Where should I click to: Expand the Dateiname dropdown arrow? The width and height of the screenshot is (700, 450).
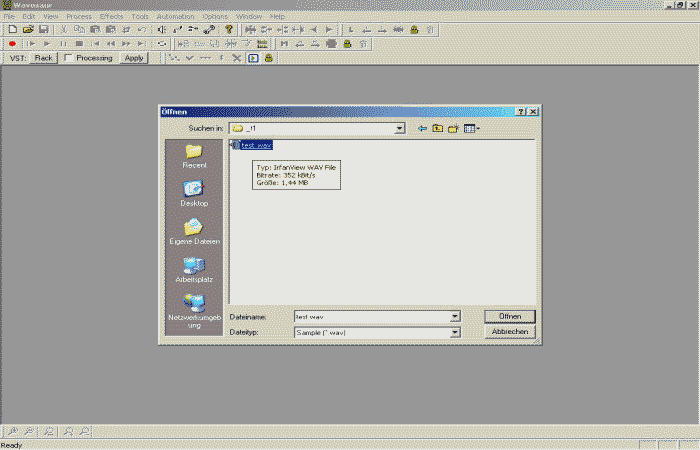(455, 316)
